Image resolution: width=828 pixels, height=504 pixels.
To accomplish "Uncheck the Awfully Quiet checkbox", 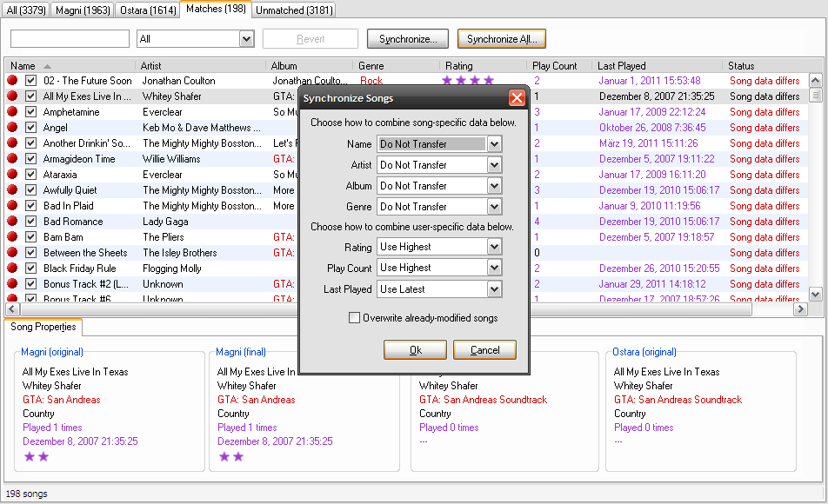I will pyautogui.click(x=30, y=190).
